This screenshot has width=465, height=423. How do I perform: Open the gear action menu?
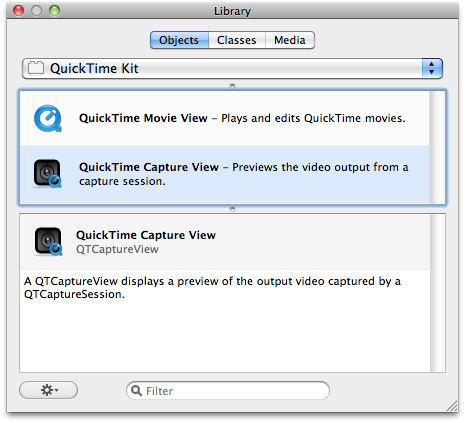tap(49, 390)
